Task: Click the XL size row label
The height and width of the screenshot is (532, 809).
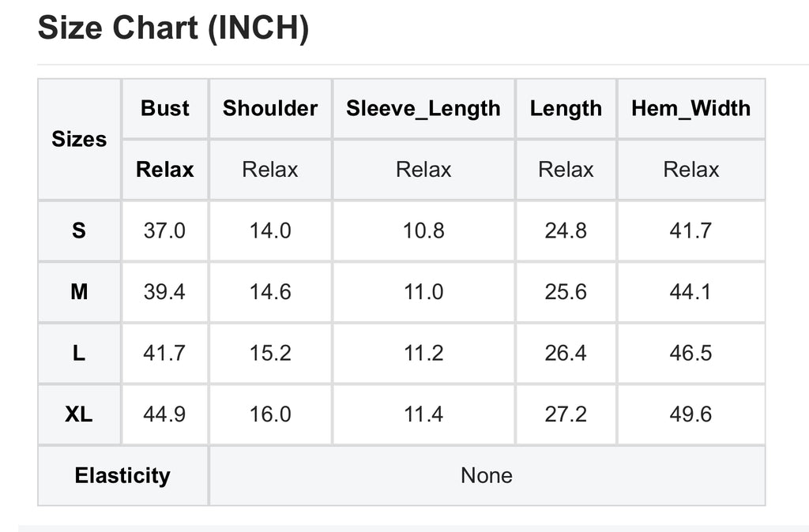Action: [79, 414]
